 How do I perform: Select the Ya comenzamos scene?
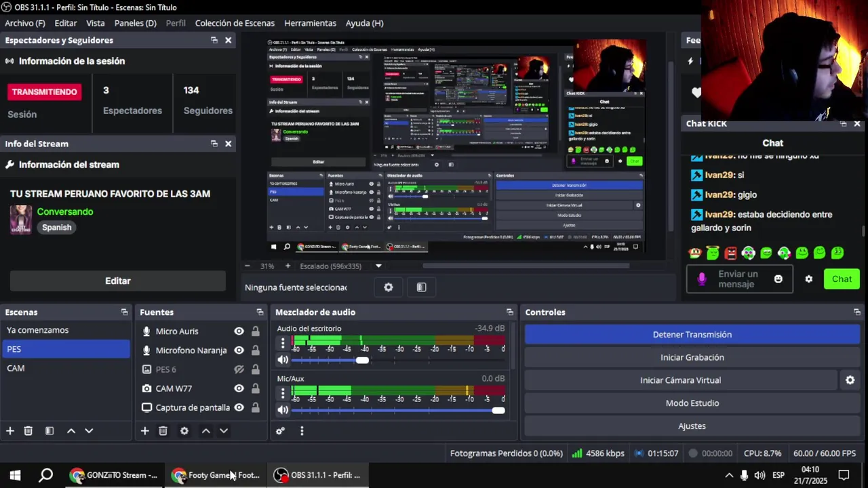pyautogui.click(x=65, y=330)
